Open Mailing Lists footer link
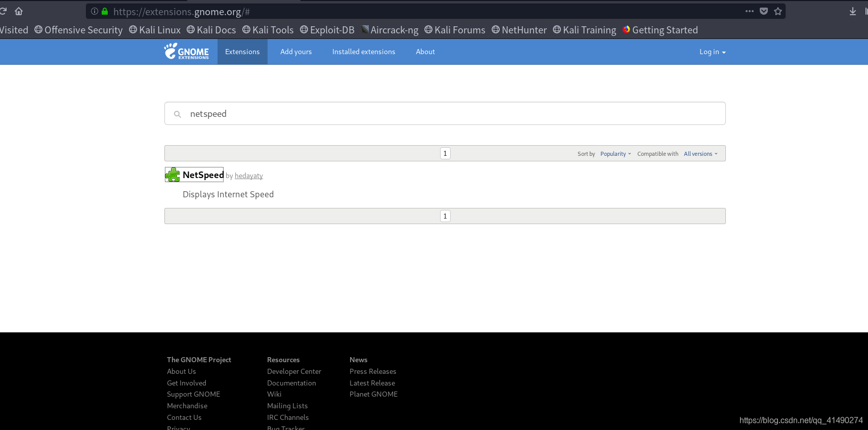The image size is (868, 430). (287, 406)
